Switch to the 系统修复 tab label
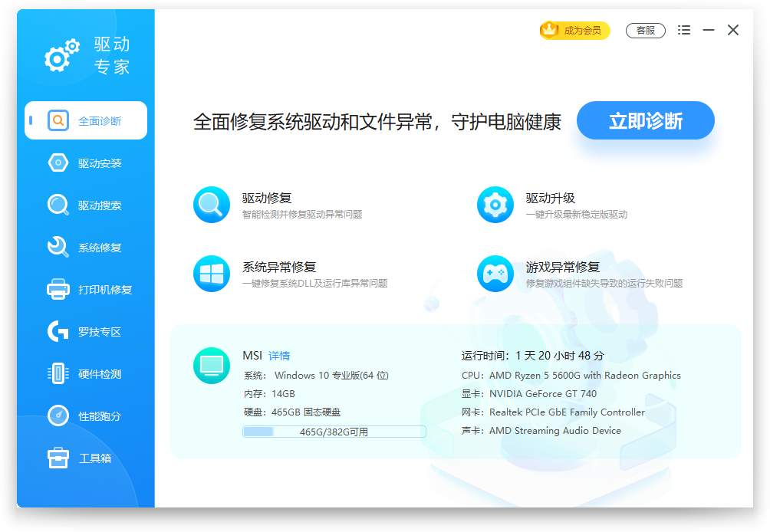 tap(100, 248)
